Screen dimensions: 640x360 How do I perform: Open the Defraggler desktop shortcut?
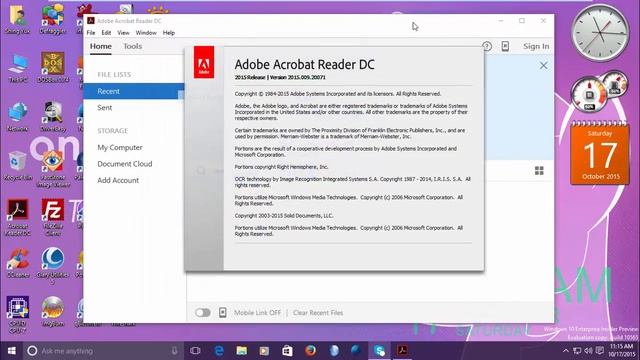tap(53, 19)
